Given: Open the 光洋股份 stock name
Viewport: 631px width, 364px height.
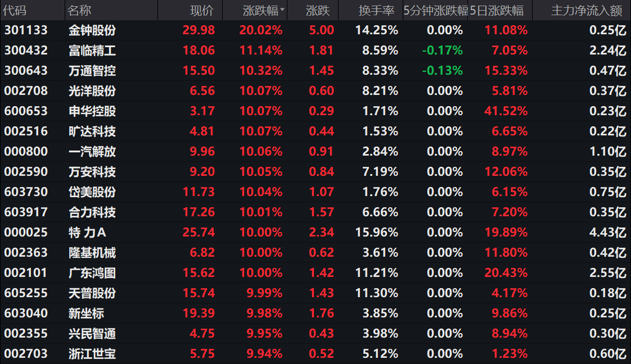Looking at the screenshot, I should click(x=92, y=91).
